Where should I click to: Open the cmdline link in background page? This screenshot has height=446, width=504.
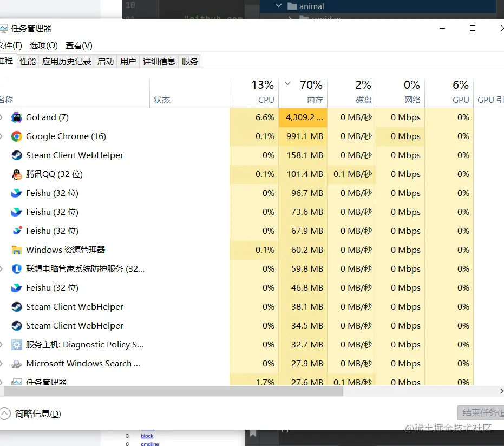150,444
